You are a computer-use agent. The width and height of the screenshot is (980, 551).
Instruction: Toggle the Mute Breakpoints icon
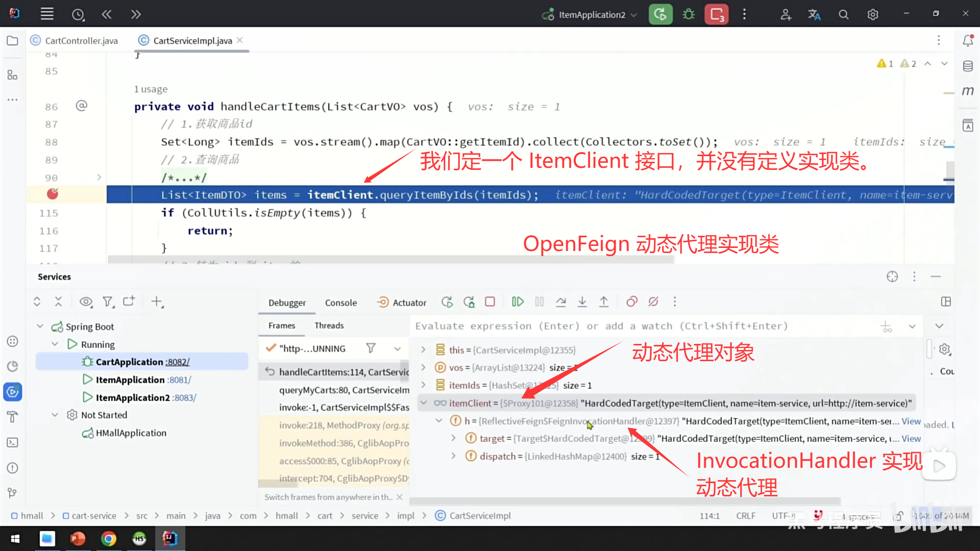click(x=653, y=302)
